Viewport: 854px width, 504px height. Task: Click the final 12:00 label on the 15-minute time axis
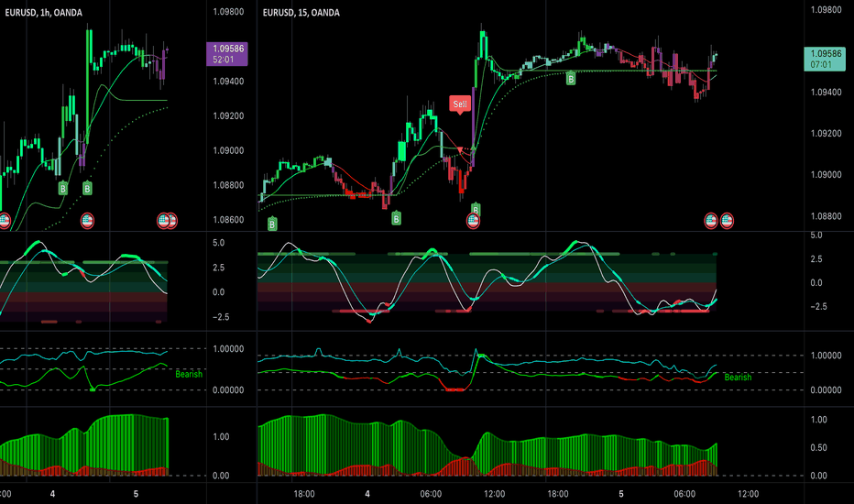click(x=748, y=494)
